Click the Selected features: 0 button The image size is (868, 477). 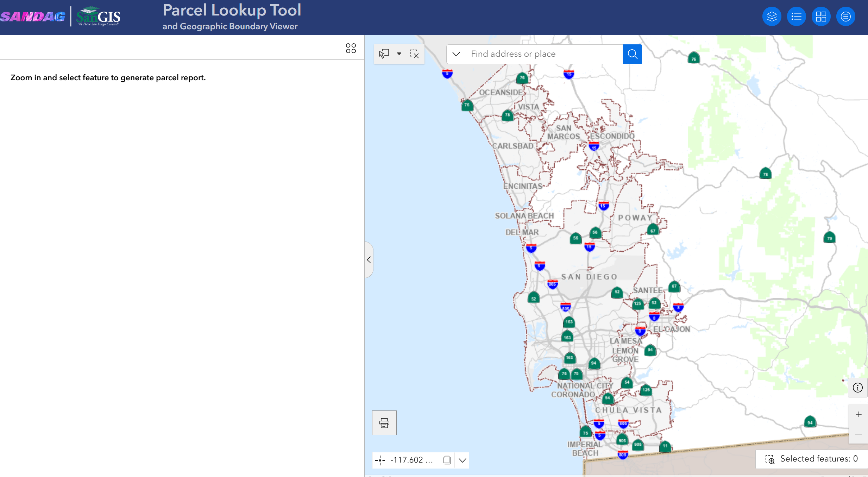pos(812,459)
